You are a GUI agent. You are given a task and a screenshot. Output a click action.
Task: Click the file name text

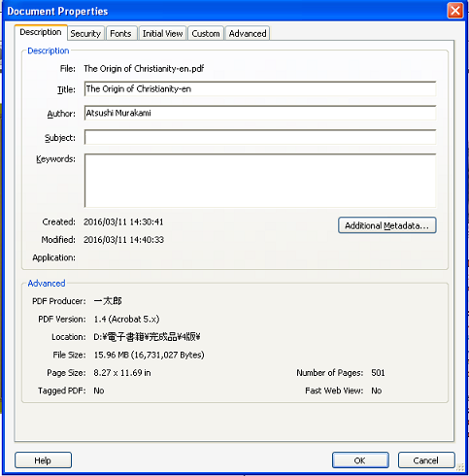144,69
